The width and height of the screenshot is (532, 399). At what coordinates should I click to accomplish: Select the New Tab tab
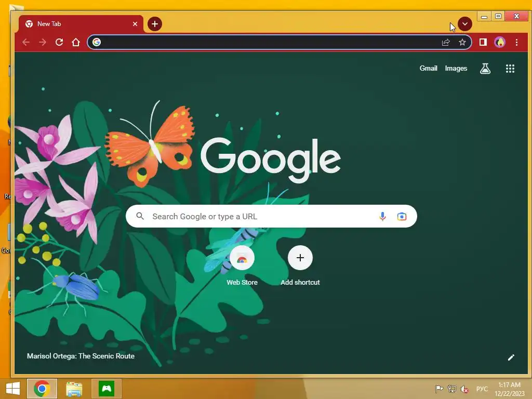pos(81,24)
